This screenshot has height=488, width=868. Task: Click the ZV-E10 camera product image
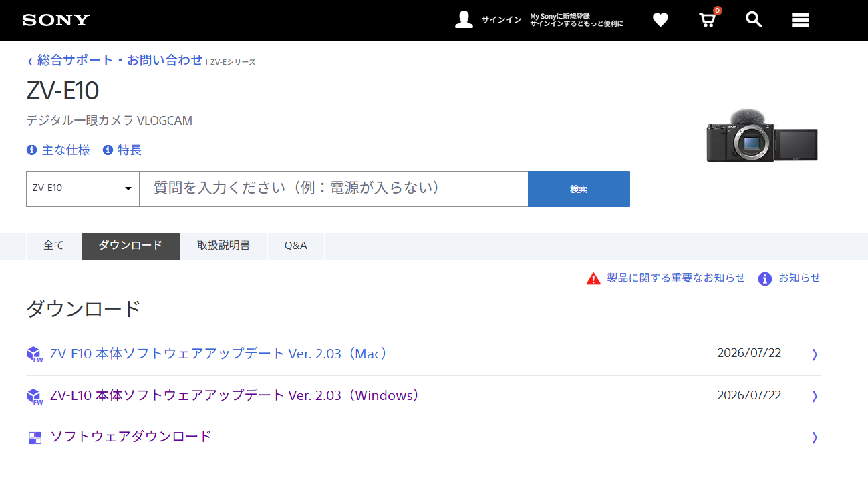click(x=762, y=136)
